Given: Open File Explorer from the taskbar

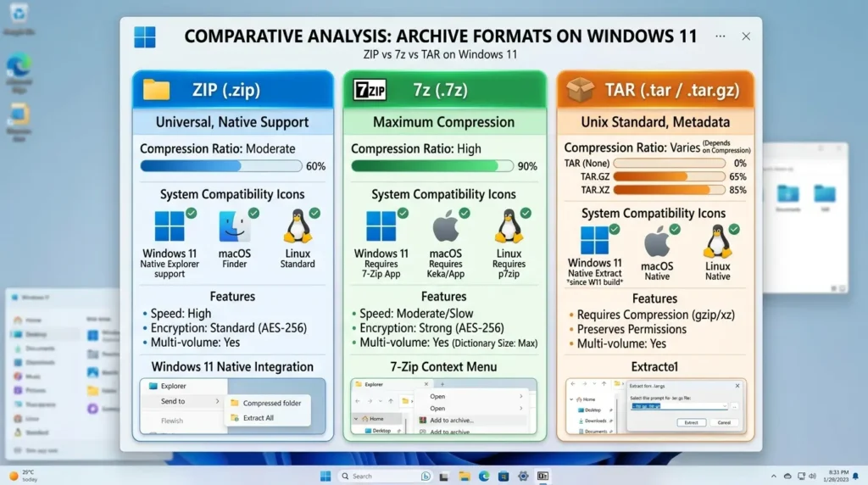Looking at the screenshot, I should click(464, 477).
